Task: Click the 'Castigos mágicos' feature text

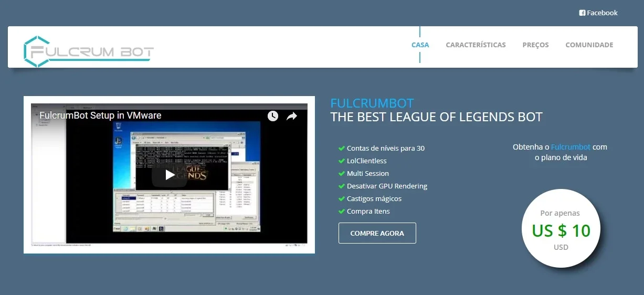Action: coord(374,198)
